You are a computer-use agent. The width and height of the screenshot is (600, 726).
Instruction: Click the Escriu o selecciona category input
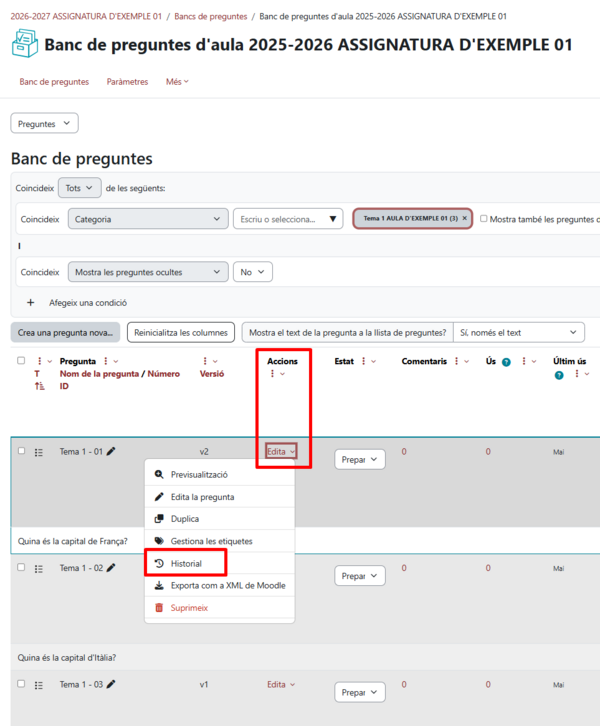click(x=288, y=219)
